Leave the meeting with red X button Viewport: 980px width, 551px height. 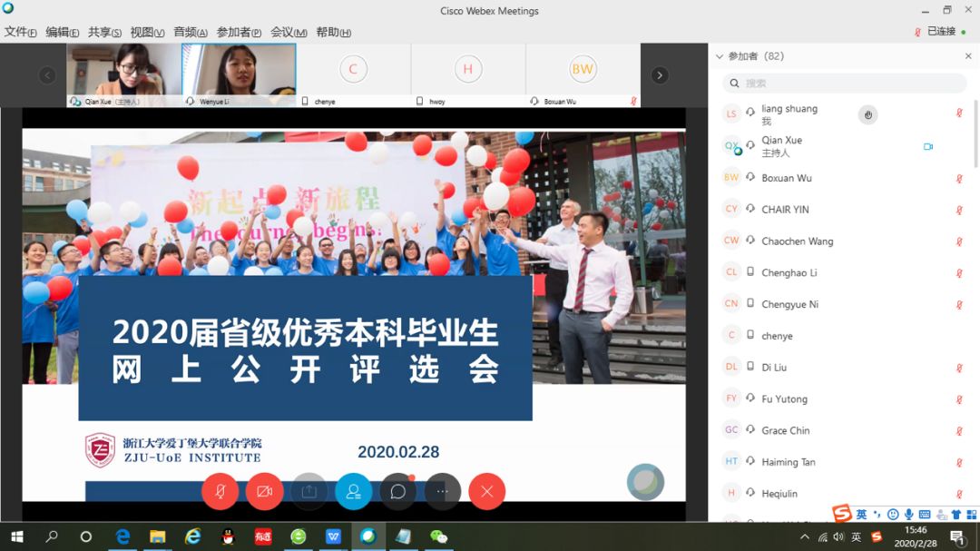tap(486, 491)
